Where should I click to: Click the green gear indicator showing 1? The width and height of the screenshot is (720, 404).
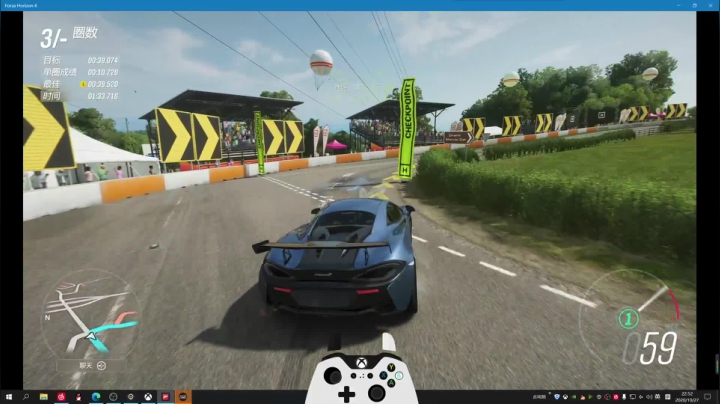[629, 319]
